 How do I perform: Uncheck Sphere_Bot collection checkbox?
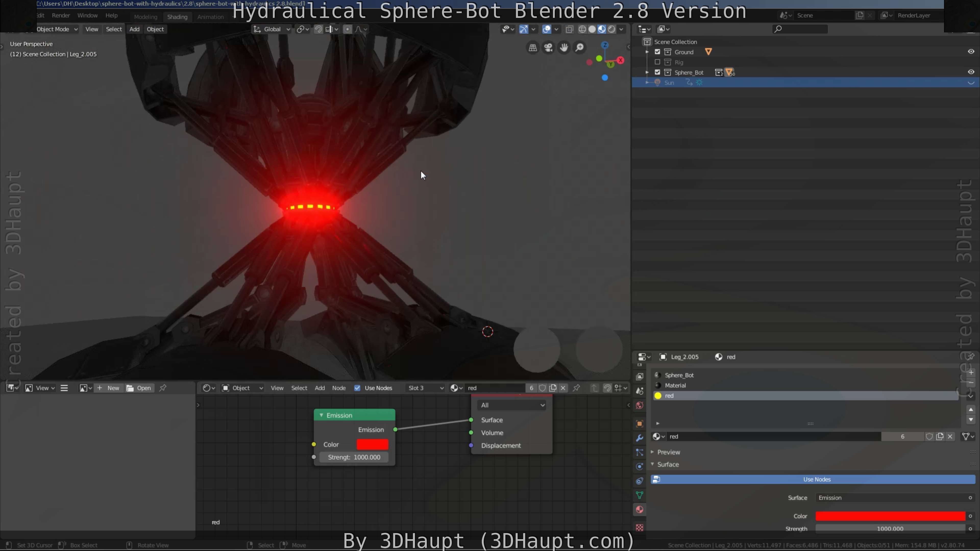point(657,72)
